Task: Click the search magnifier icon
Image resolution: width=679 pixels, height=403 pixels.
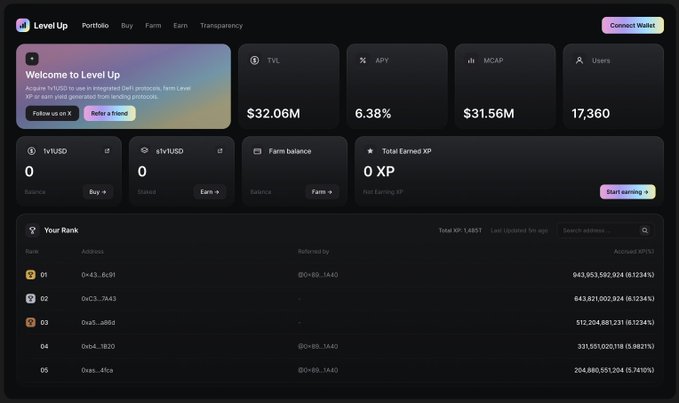Action: (645, 230)
